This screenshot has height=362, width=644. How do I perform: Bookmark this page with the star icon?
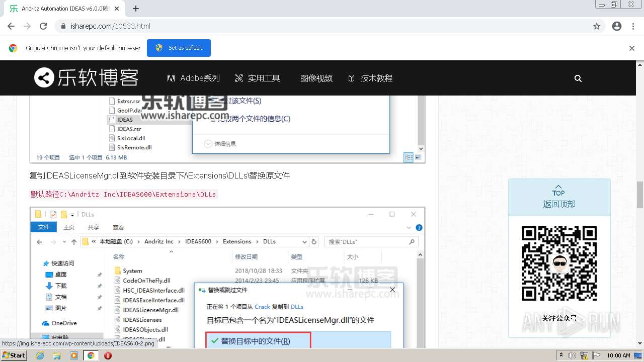[597, 26]
